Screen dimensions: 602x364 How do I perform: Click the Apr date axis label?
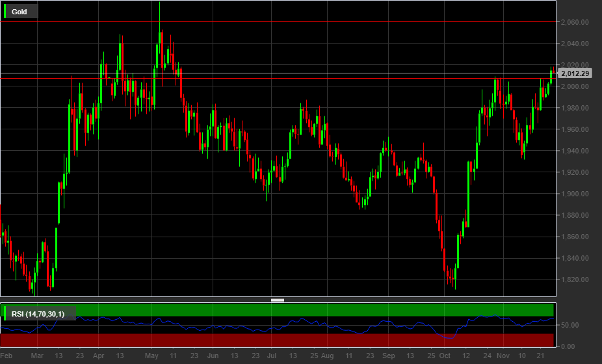click(99, 356)
